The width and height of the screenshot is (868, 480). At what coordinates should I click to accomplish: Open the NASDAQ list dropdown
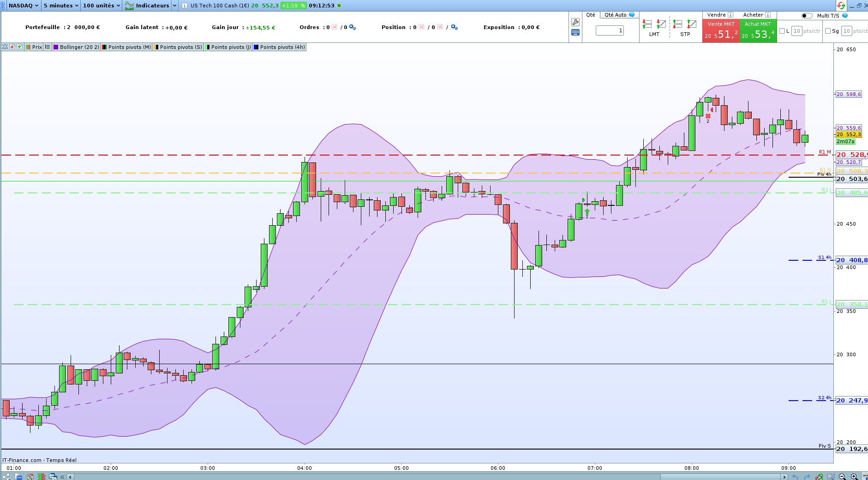pyautogui.click(x=23, y=6)
